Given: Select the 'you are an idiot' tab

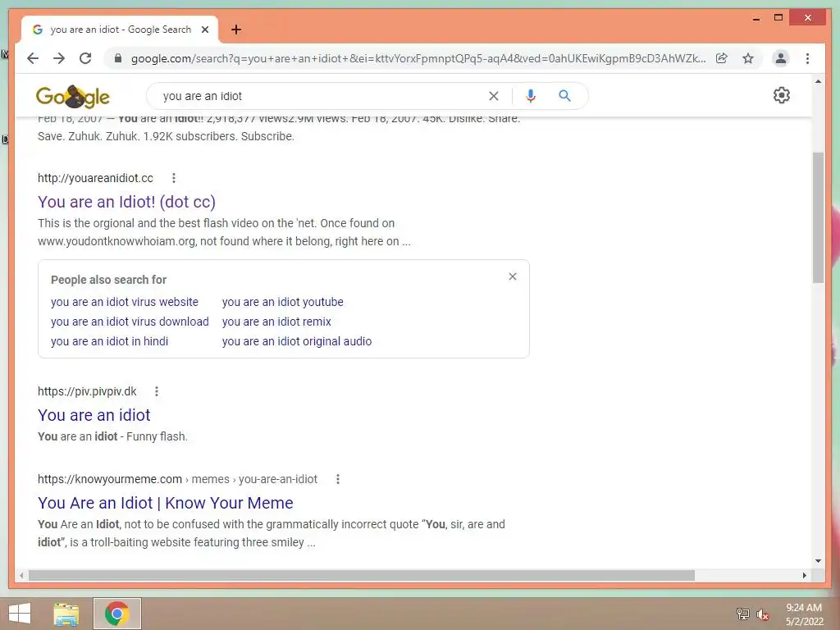Looking at the screenshot, I should (120, 30).
